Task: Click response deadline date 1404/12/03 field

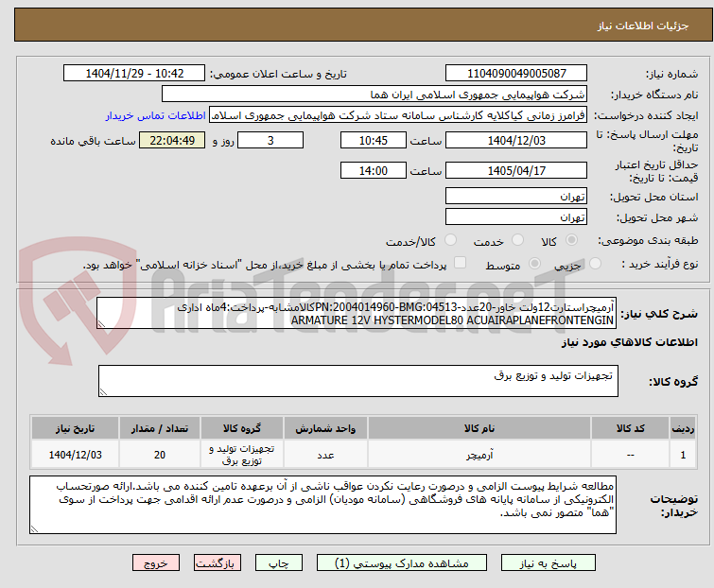Action: (516, 140)
